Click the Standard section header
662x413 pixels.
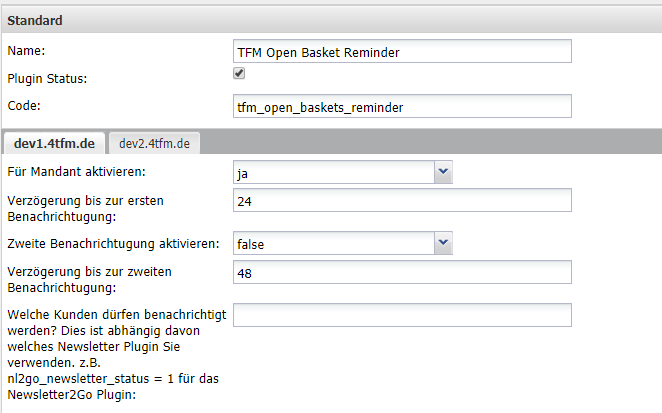pos(36,20)
